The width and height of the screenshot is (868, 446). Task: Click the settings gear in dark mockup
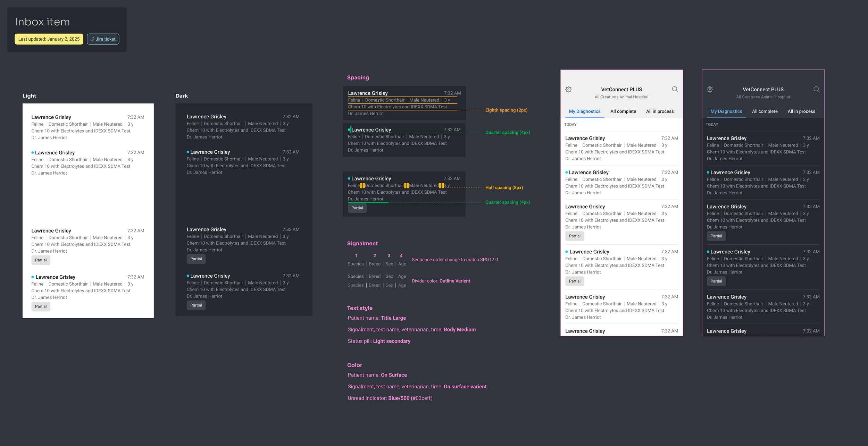click(710, 90)
